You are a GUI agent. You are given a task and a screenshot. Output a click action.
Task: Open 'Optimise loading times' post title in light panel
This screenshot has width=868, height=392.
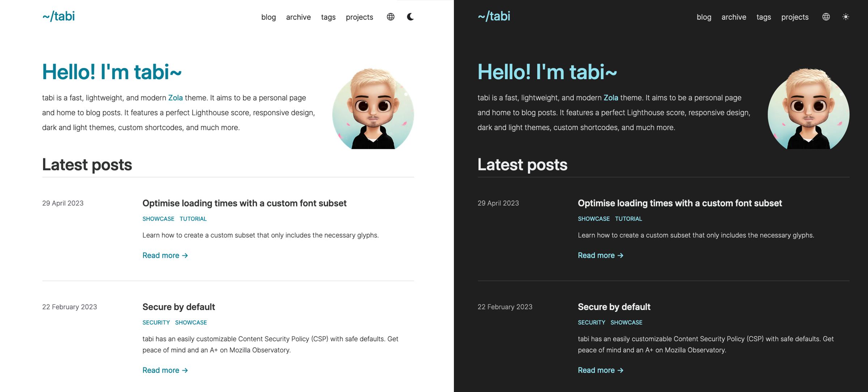coord(244,203)
